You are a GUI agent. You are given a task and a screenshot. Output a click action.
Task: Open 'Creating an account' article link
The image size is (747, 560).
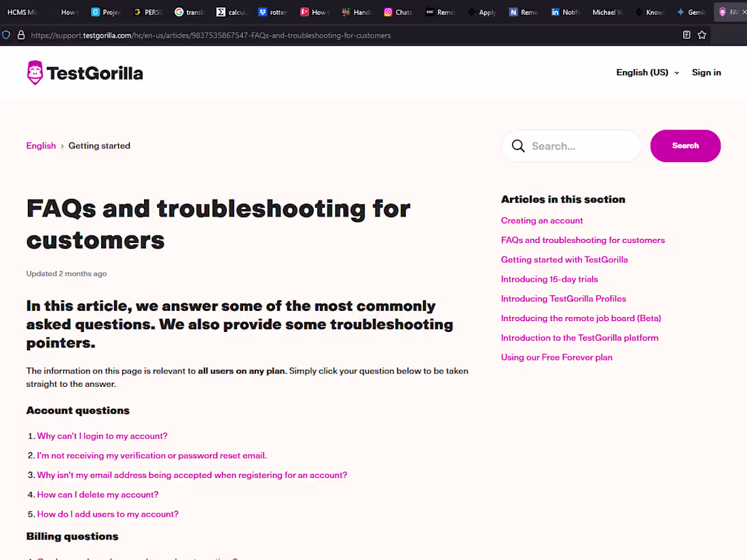click(x=542, y=221)
